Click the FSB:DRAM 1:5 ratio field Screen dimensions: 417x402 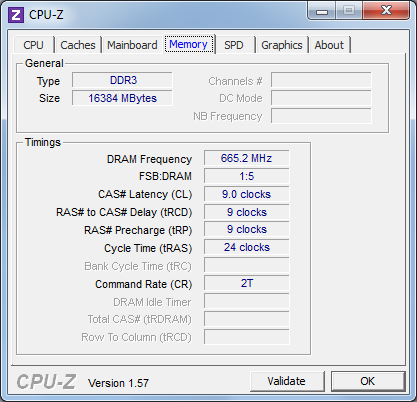pos(247,176)
